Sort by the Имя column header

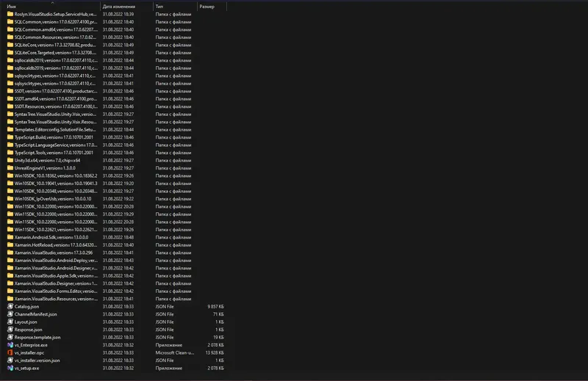pos(11,7)
